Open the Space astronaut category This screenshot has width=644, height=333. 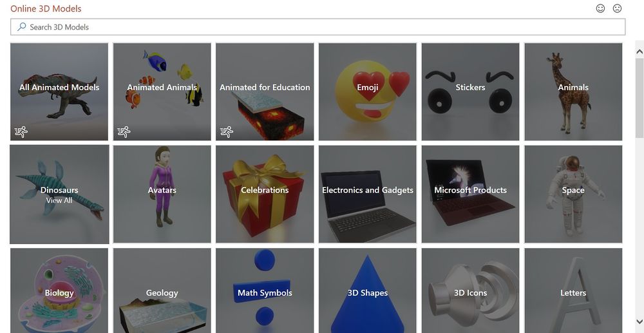point(573,195)
